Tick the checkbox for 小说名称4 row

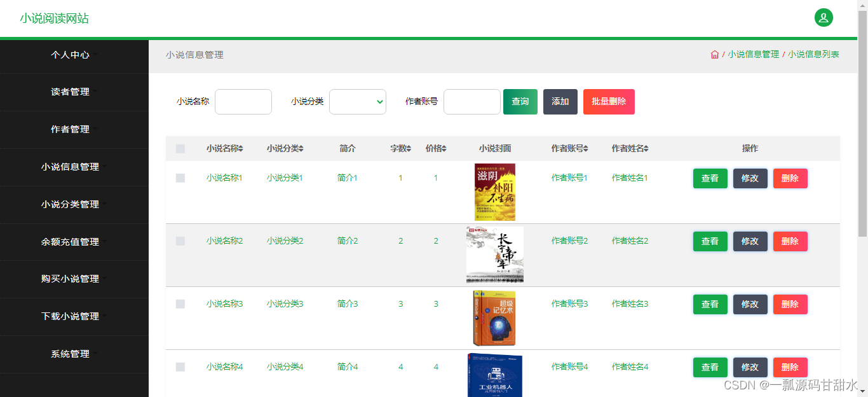180,367
